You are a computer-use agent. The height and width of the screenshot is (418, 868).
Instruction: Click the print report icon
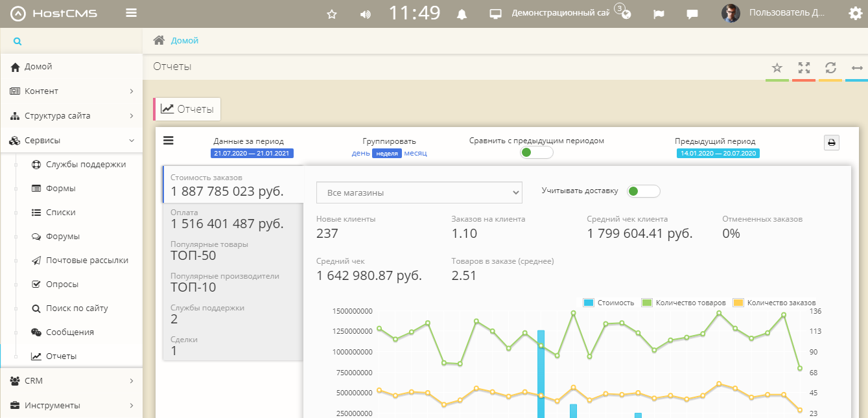(x=832, y=143)
